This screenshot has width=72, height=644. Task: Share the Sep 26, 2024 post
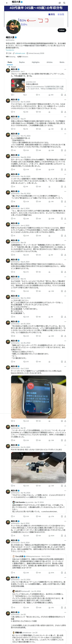(65, 169)
